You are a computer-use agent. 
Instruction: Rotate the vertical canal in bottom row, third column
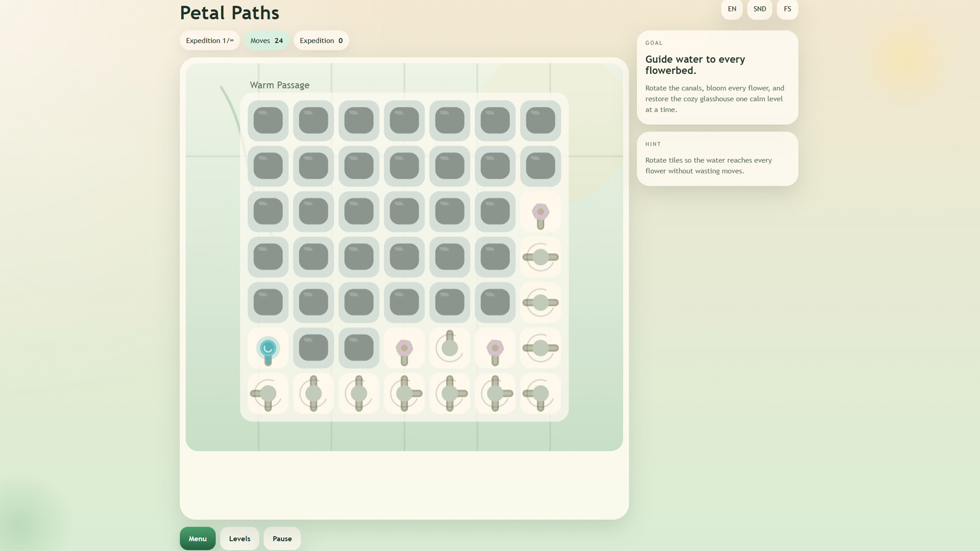pyautogui.click(x=359, y=393)
